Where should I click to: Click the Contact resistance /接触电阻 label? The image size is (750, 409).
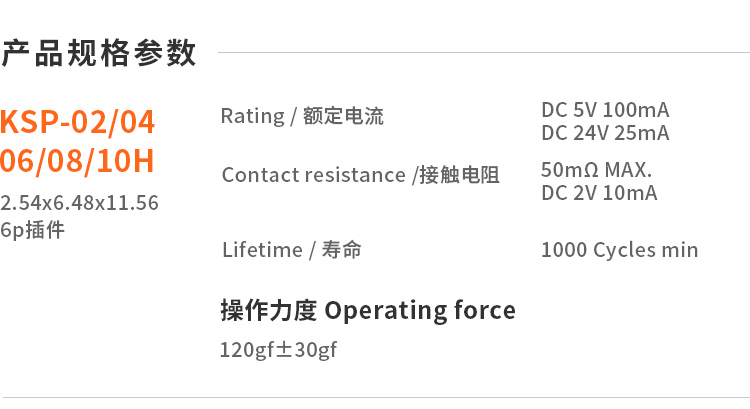361,175
